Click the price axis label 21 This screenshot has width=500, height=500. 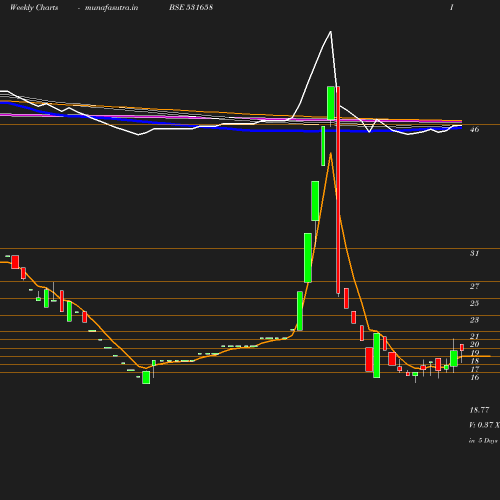474,336
